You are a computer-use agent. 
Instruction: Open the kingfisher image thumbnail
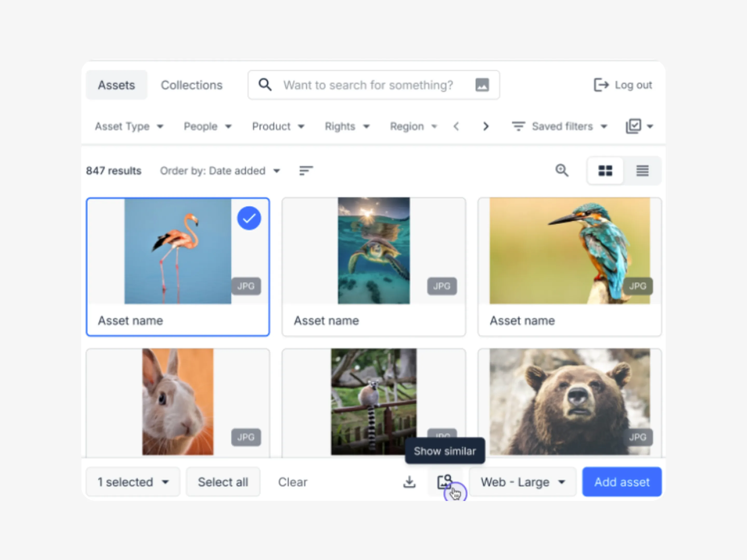[x=570, y=251]
